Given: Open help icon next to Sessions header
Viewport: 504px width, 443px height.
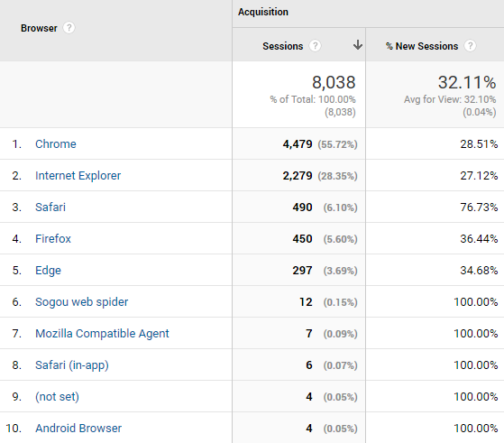Looking at the screenshot, I should tap(315, 46).
